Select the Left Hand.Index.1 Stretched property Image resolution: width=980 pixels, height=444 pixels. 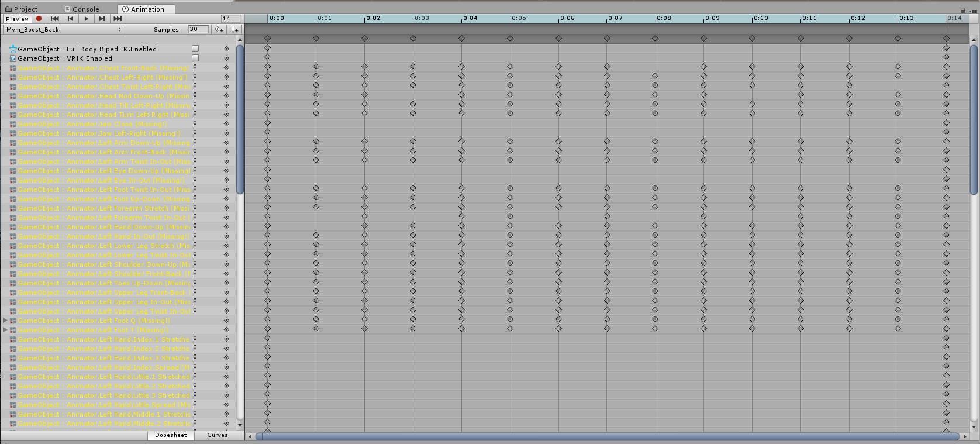tap(103, 339)
